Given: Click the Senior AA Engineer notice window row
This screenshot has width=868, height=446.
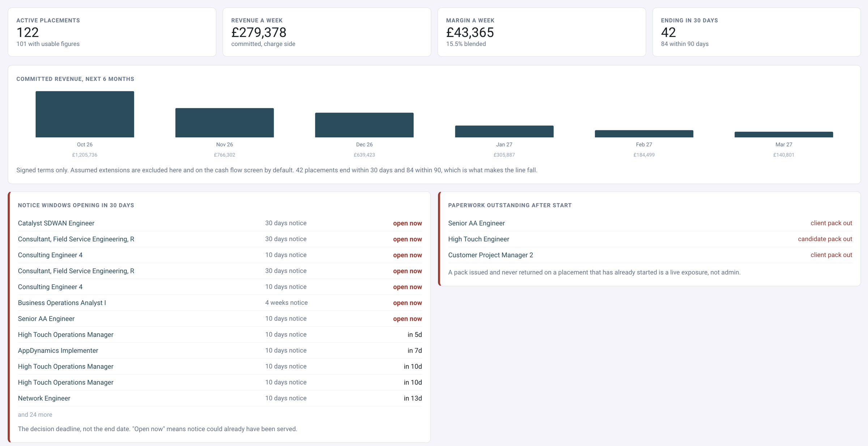Looking at the screenshot, I should coord(220,319).
